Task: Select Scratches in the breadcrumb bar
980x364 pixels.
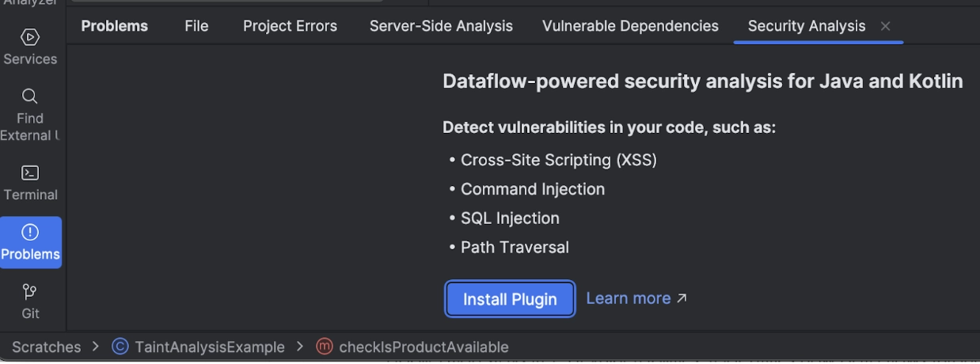Action: [46, 347]
